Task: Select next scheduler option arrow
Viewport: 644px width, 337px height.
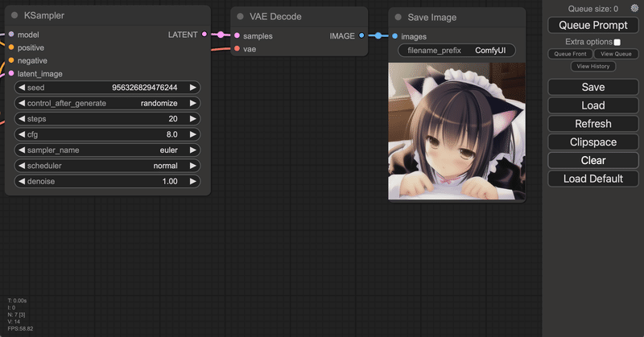Action: 192,166
